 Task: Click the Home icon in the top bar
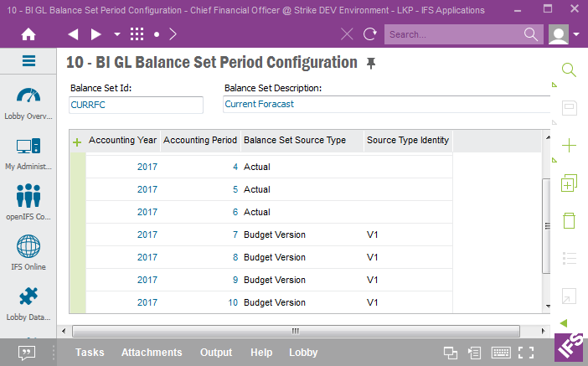click(x=28, y=34)
